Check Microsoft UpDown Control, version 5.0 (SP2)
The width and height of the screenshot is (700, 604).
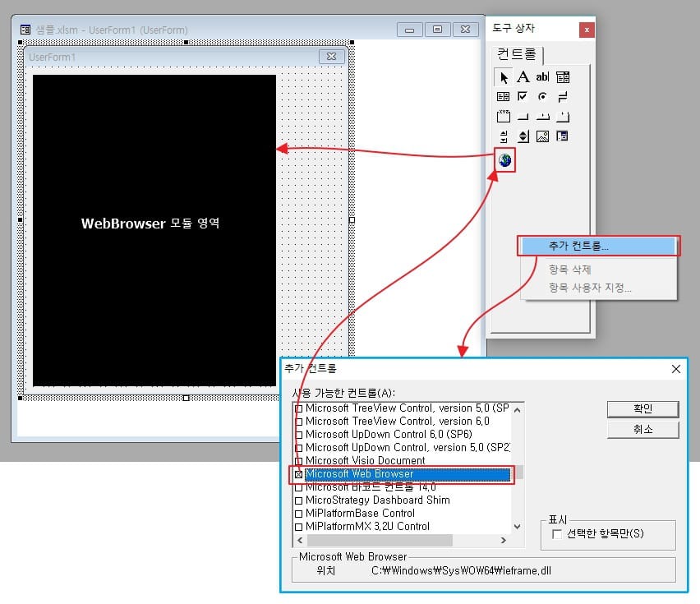coord(299,448)
